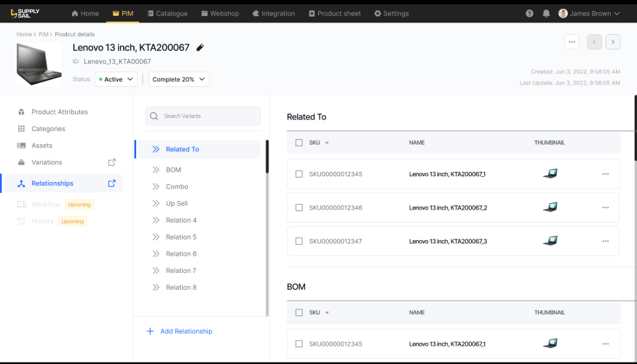
Task: Select Relation 5 in list
Action: pos(181,237)
